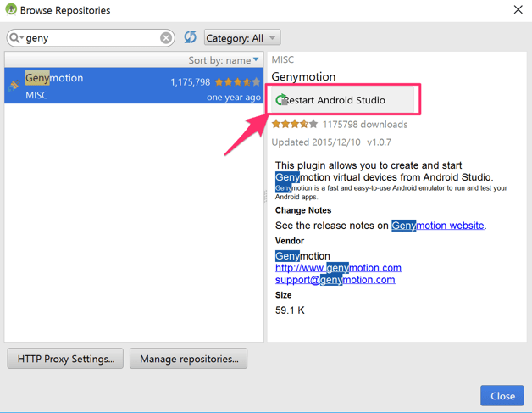The height and width of the screenshot is (413, 532).
Task: Click the 'Vendor' heading in details
Action: (290, 241)
